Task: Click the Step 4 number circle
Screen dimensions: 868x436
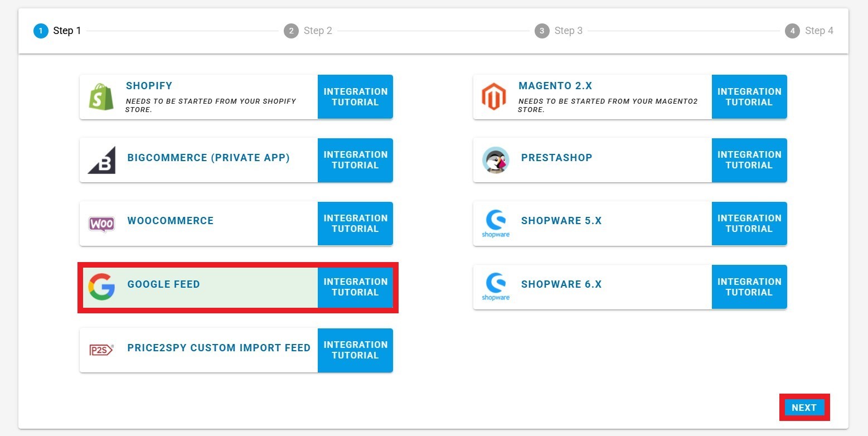Action: pyautogui.click(x=792, y=31)
